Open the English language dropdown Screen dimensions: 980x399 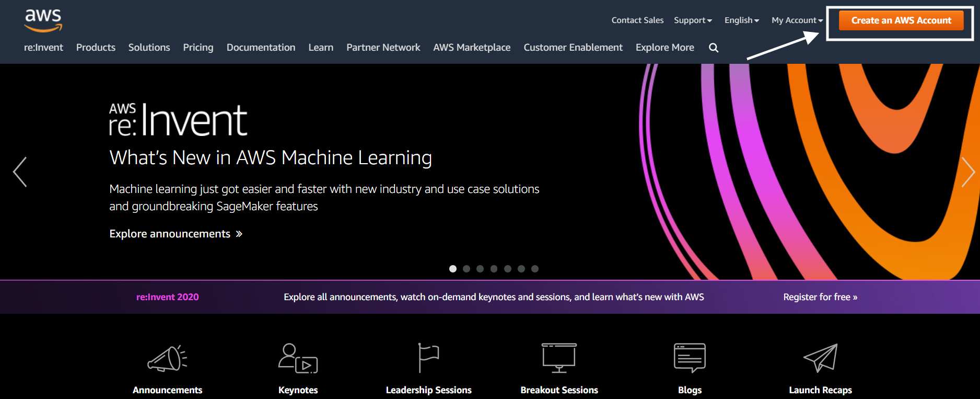click(x=742, y=20)
